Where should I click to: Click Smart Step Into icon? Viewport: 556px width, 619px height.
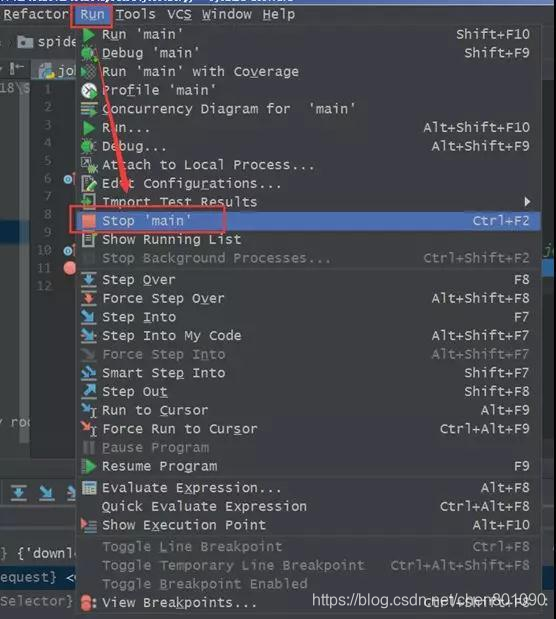click(89, 373)
